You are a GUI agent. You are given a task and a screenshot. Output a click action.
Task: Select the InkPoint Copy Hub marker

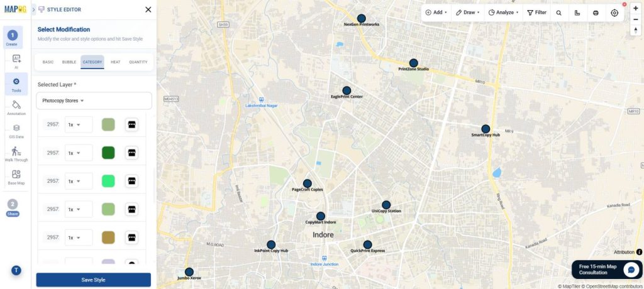coord(271,244)
